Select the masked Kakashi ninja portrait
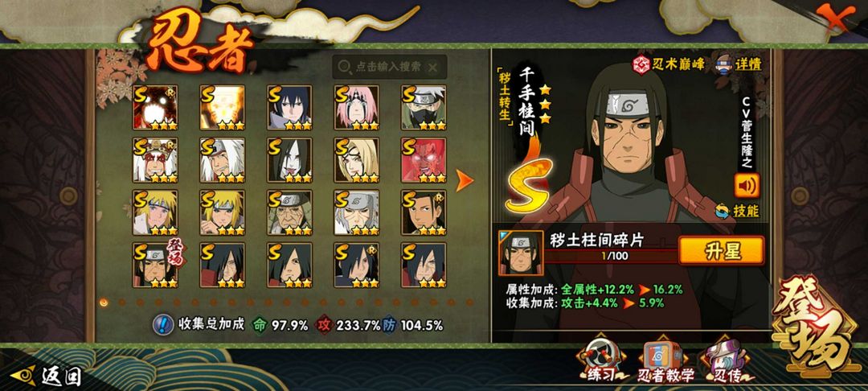Screen dimensions: 868x391 coord(424,108)
